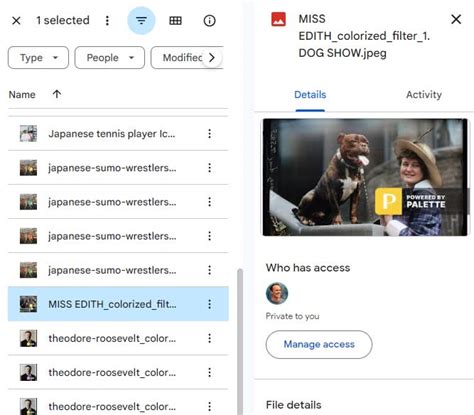Select the first theodore-roosevelt_color file
Screen dimensions: 474x415
tap(118, 338)
